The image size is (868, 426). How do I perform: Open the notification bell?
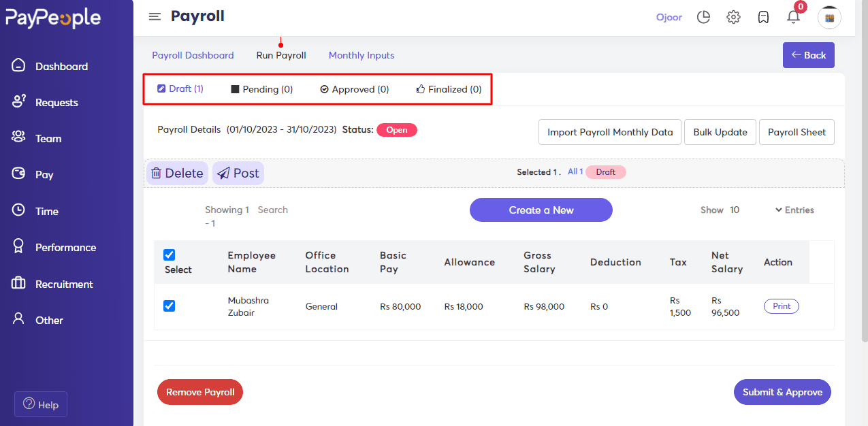click(793, 17)
